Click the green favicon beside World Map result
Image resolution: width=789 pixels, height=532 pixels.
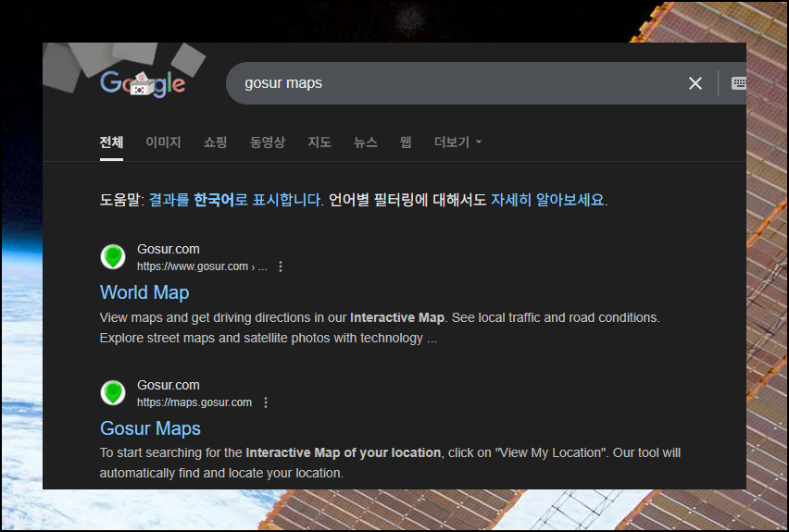[x=113, y=257]
